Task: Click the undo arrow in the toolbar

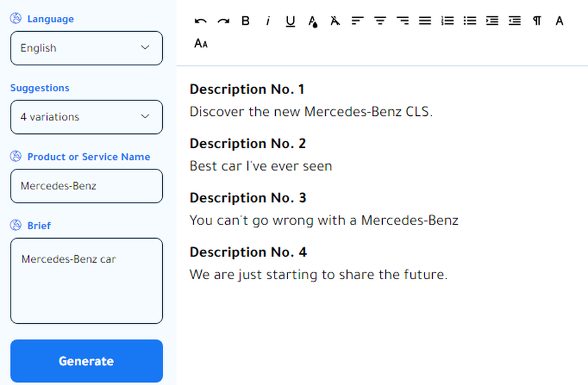Action: click(x=201, y=21)
